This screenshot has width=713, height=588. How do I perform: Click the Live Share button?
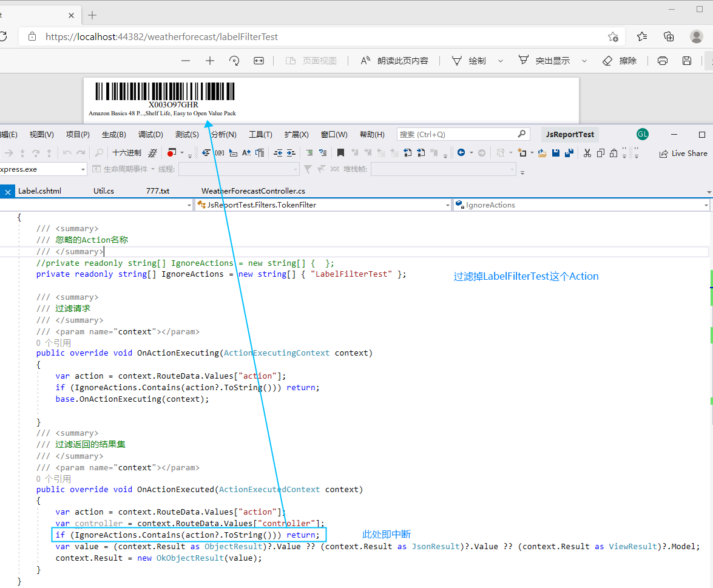(683, 154)
